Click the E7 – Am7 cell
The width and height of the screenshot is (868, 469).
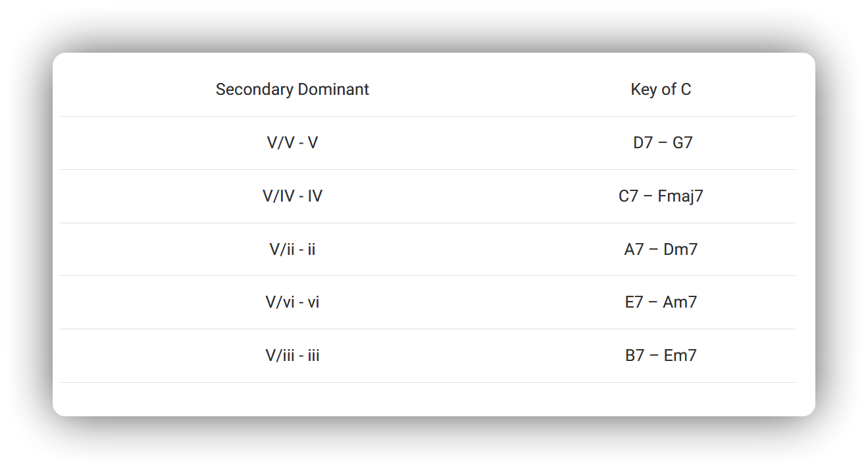pyautogui.click(x=661, y=302)
